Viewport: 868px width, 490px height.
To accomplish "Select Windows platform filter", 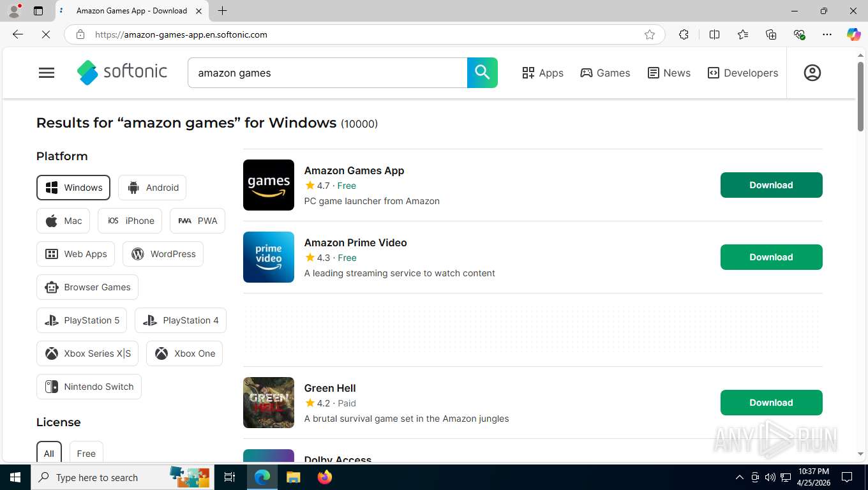I will 73,188.
